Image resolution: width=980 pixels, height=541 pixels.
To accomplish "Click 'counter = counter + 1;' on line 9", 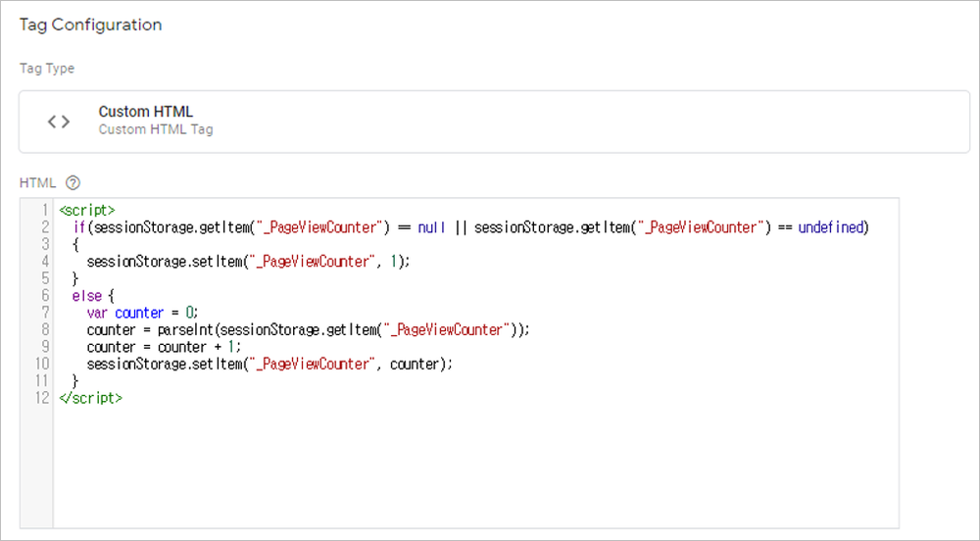I will [x=164, y=347].
